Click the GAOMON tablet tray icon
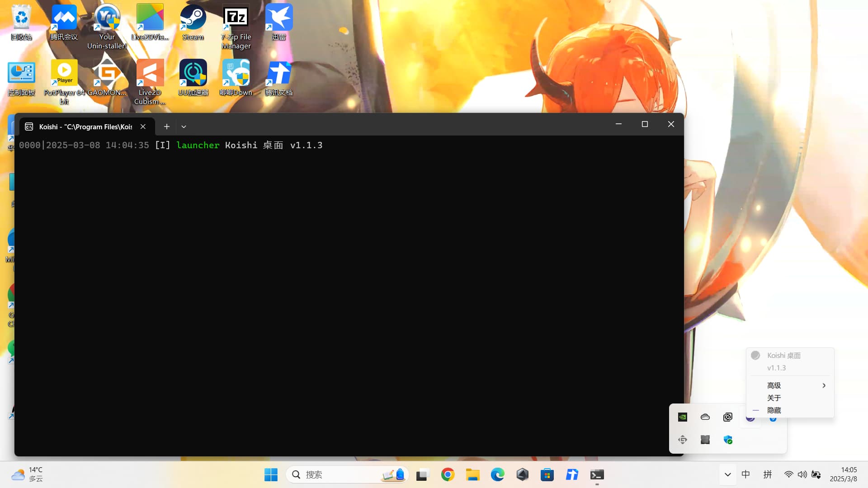The height and width of the screenshot is (488, 868). coord(683,440)
